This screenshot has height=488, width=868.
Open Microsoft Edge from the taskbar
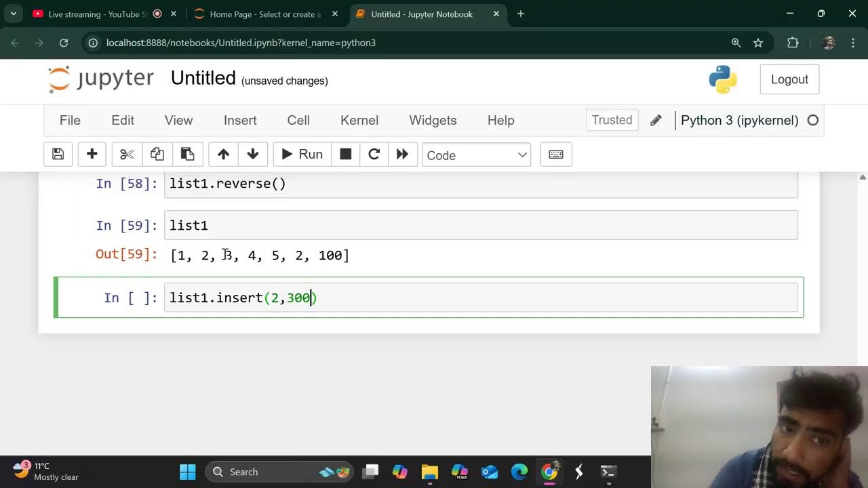coord(519,472)
